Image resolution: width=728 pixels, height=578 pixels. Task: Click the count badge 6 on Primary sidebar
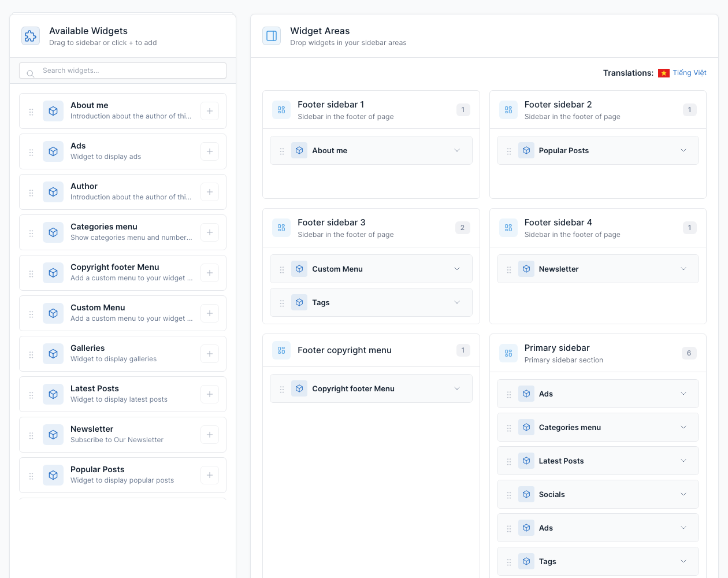tap(689, 353)
